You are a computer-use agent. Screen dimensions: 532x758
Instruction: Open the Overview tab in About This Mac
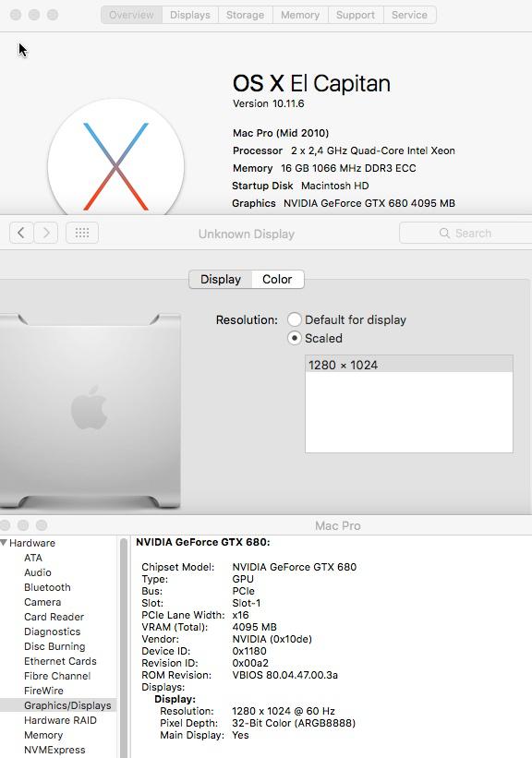131,15
